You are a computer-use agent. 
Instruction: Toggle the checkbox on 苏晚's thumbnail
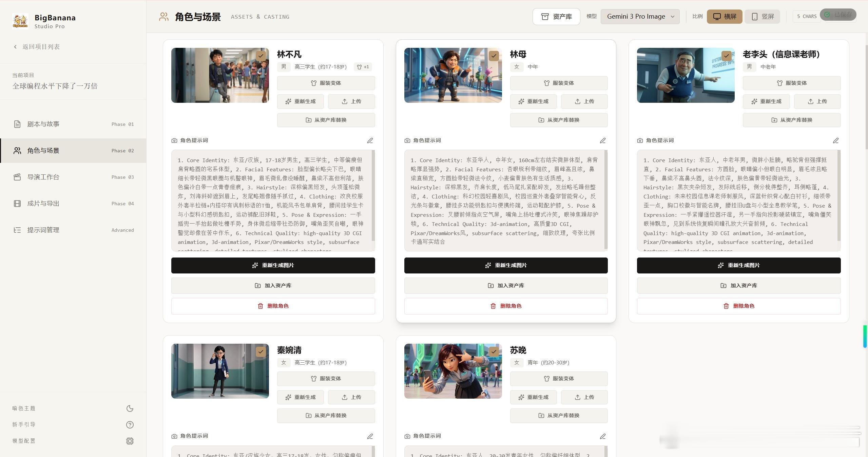pyautogui.click(x=494, y=351)
